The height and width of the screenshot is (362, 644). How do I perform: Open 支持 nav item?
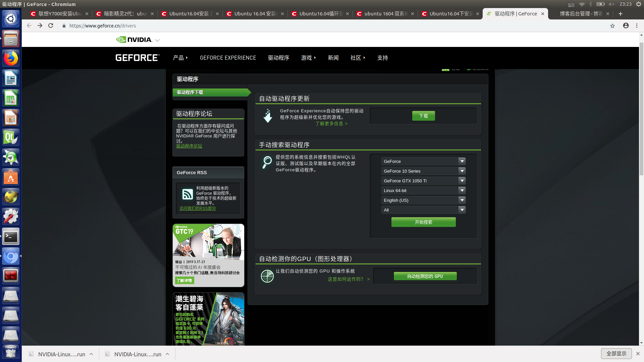tap(382, 58)
